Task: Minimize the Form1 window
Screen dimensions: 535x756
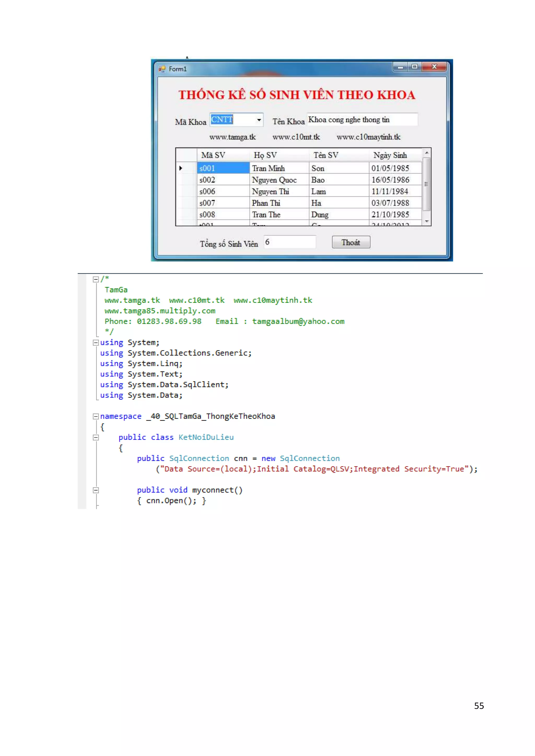Action: [400, 67]
